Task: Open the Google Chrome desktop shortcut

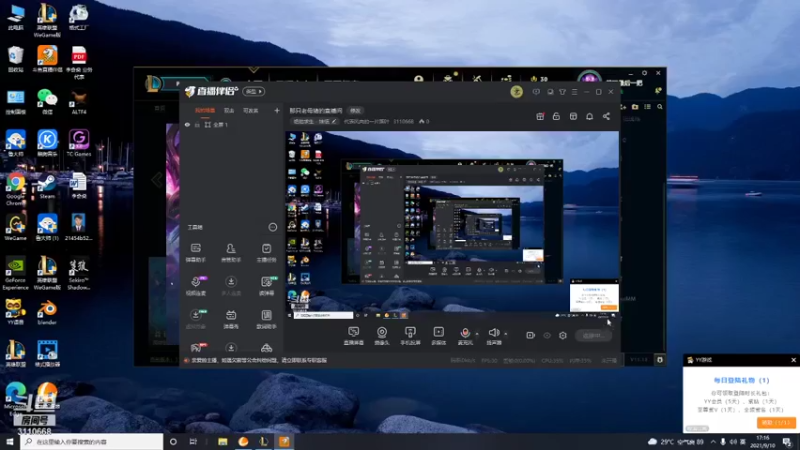Action: click(15, 189)
